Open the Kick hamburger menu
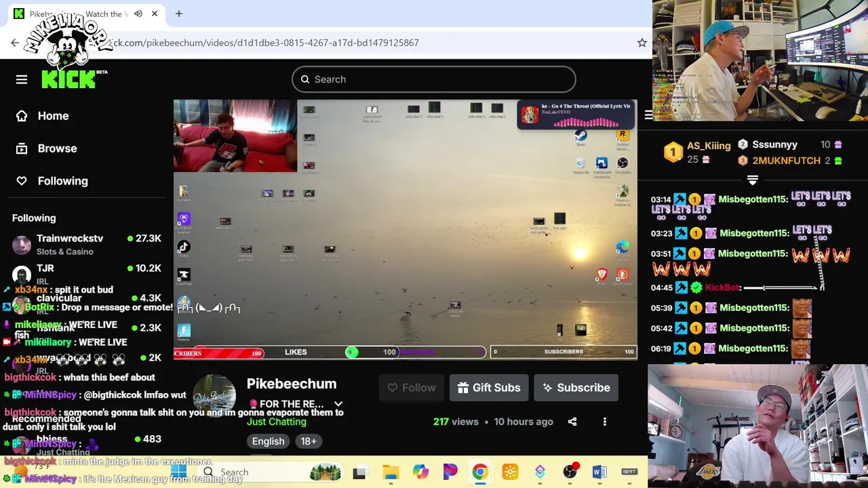The height and width of the screenshot is (488, 868). [22, 79]
